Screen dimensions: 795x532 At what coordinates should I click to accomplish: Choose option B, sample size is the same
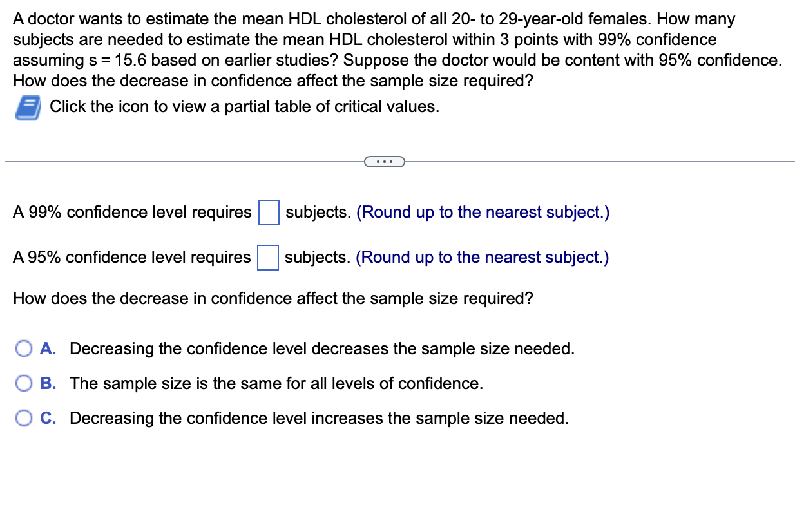click(x=24, y=383)
